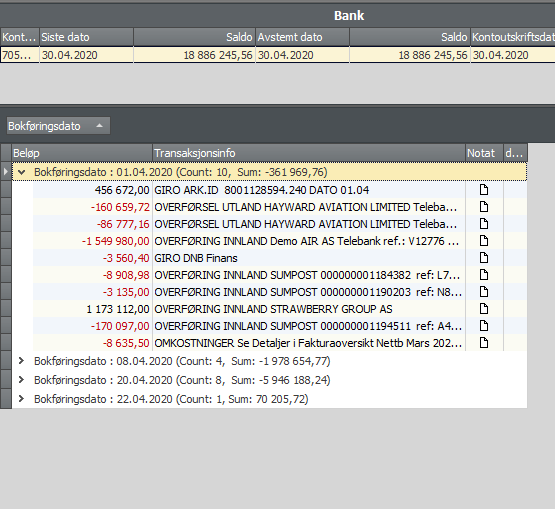
Task: Expand the Bokføringsdato 20.04.2020 group
Action: (x=21, y=380)
